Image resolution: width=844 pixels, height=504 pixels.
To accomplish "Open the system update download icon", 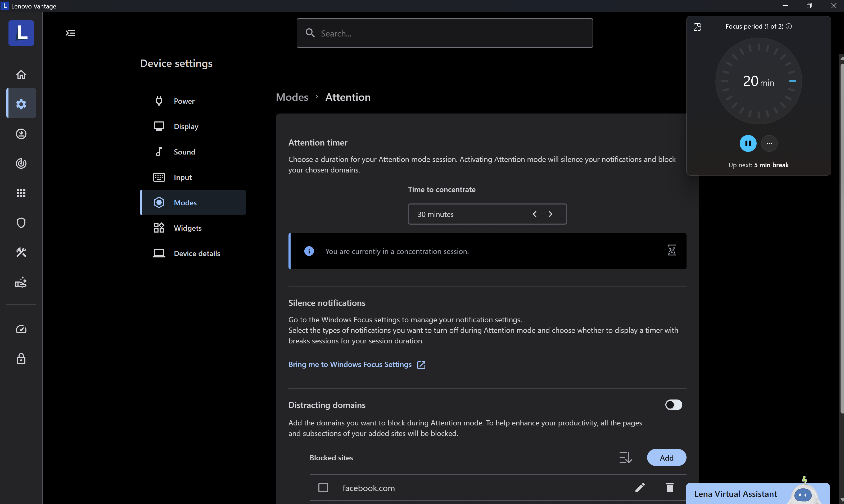I will click(21, 134).
